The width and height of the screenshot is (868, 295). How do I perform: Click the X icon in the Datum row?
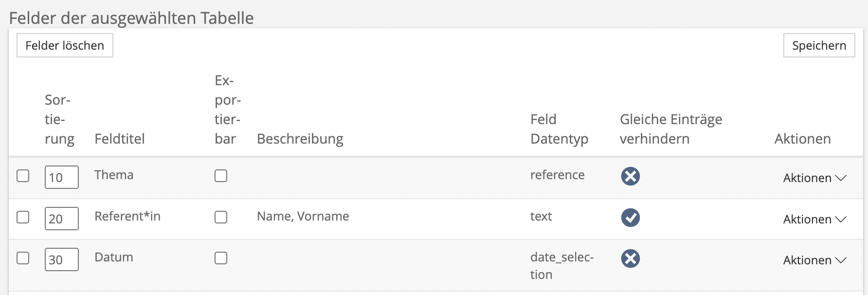tap(630, 258)
